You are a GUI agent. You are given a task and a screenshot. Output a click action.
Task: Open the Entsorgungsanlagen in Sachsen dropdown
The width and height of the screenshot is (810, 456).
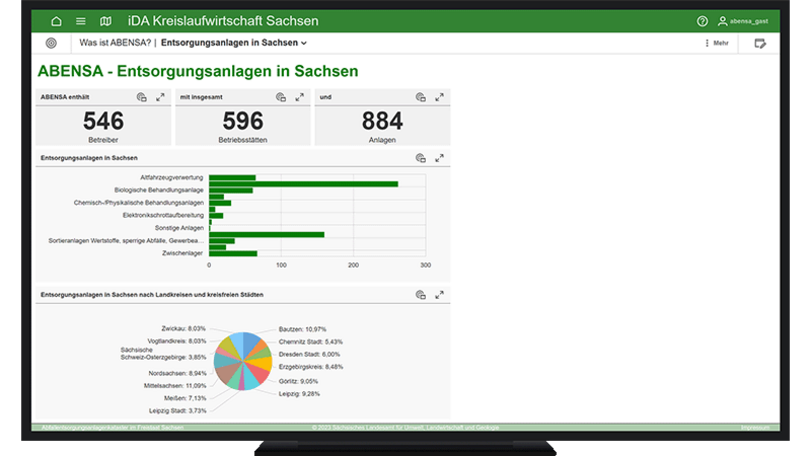coord(233,43)
